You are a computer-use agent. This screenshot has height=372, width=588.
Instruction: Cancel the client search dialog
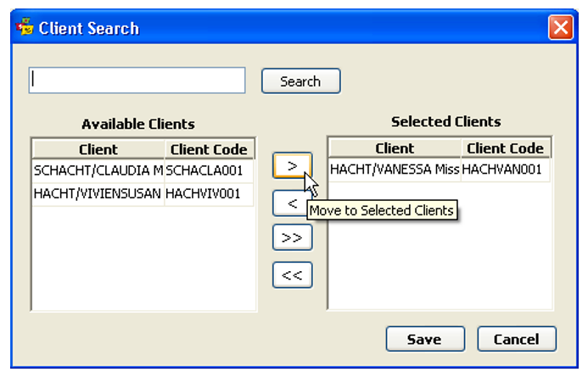click(517, 339)
